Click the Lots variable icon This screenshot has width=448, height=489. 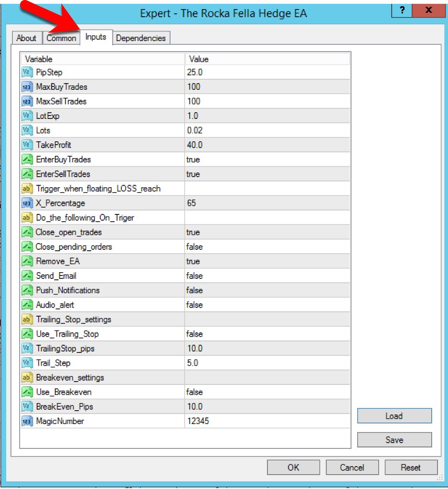pyautogui.click(x=27, y=130)
